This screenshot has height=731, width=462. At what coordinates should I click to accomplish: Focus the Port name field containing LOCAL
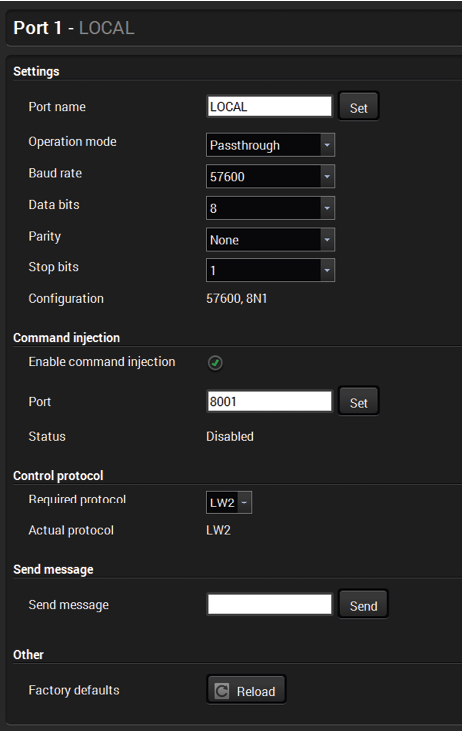pyautogui.click(x=269, y=106)
